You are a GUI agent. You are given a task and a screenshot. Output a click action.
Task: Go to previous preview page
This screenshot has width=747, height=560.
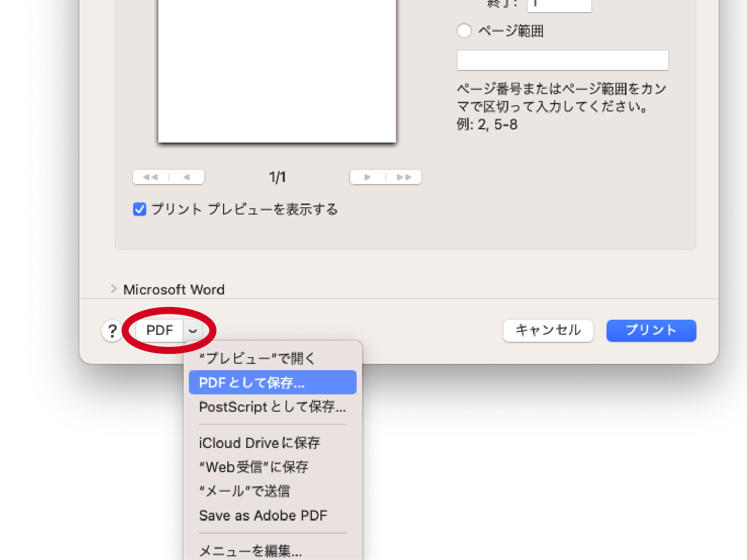click(x=187, y=177)
